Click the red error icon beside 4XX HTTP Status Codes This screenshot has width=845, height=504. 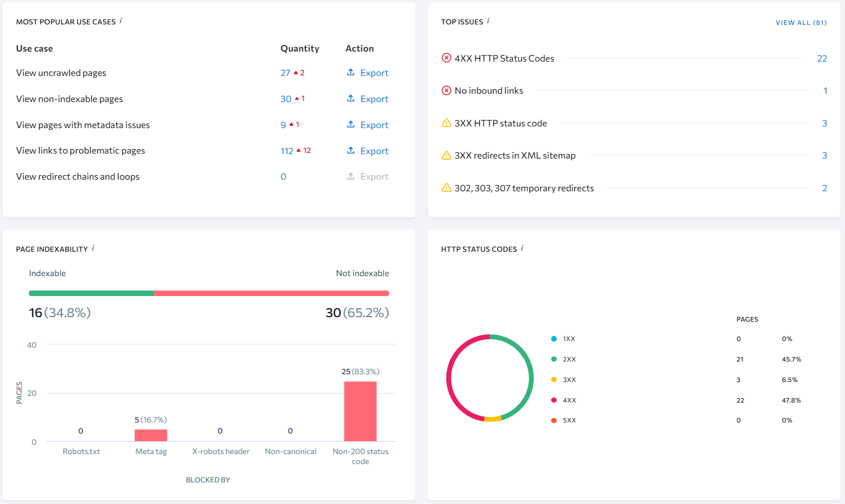pyautogui.click(x=446, y=58)
